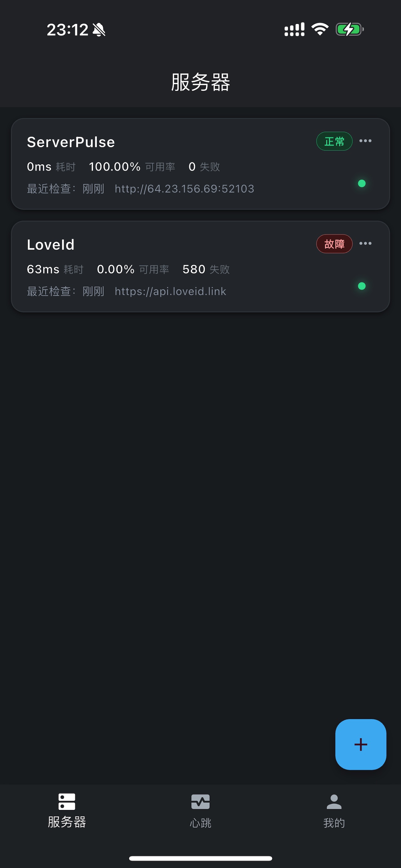The width and height of the screenshot is (401, 868).
Task: Switch to the 心跳 heartbeat tab
Action: [x=200, y=811]
